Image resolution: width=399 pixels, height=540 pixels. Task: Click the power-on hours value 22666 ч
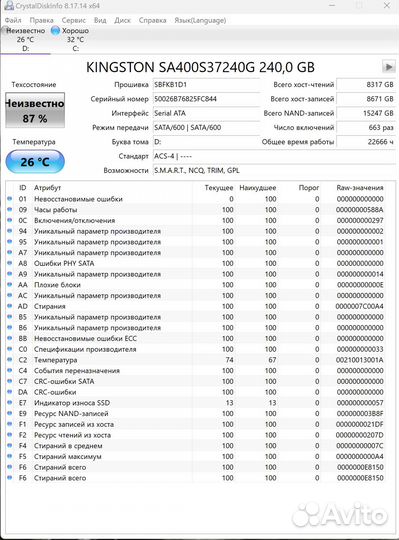click(x=366, y=142)
